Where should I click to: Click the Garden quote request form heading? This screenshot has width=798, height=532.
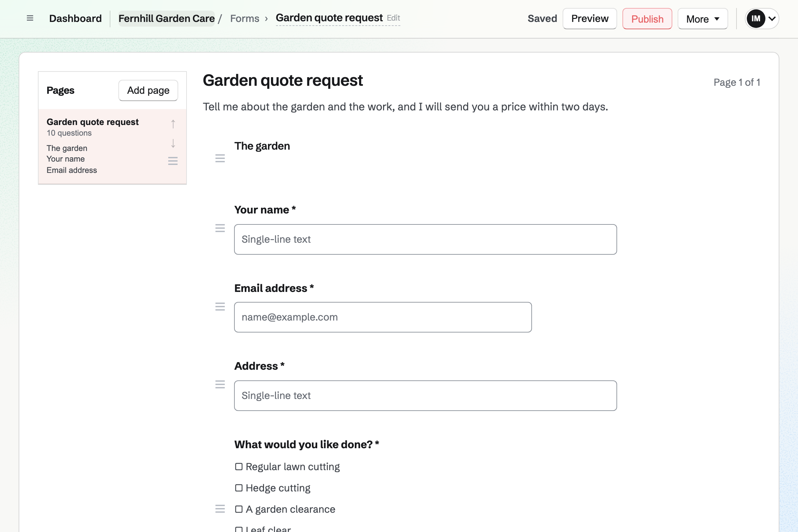tap(283, 80)
